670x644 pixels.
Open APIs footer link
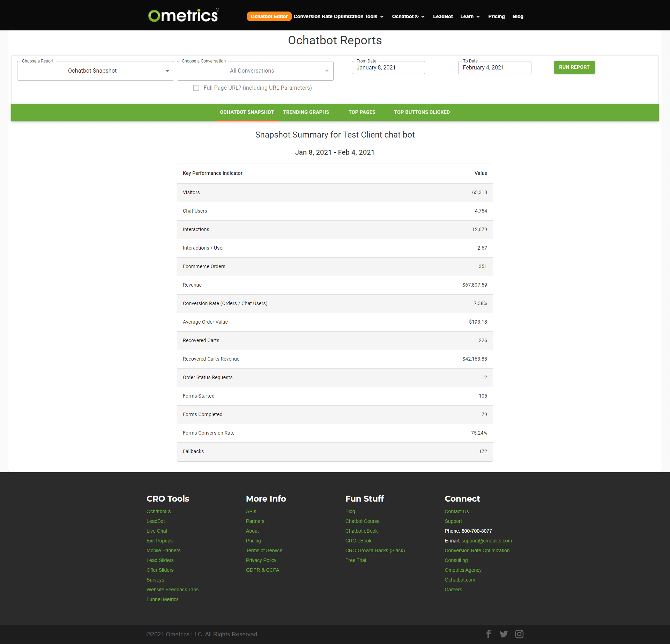[251, 511]
